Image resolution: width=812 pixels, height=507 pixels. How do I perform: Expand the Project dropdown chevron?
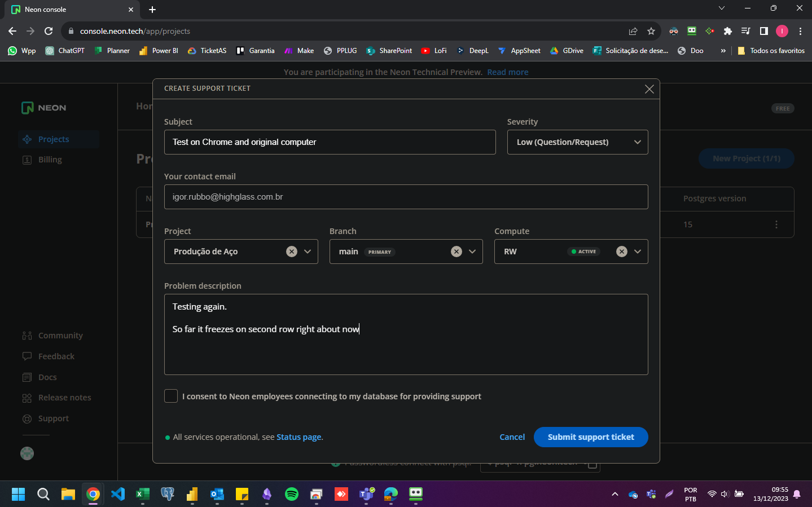click(308, 252)
